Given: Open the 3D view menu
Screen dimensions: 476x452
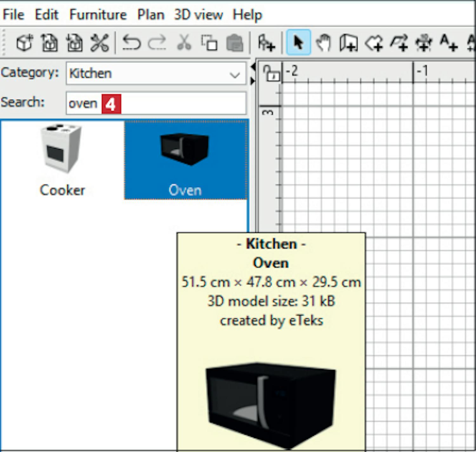Looking at the screenshot, I should 198,15.
